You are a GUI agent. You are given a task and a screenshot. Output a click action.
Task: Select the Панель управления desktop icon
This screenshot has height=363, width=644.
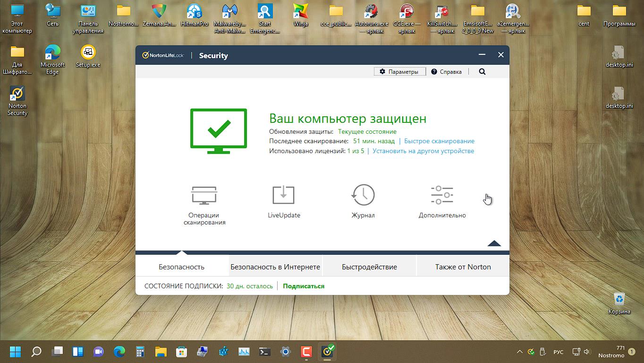click(88, 19)
